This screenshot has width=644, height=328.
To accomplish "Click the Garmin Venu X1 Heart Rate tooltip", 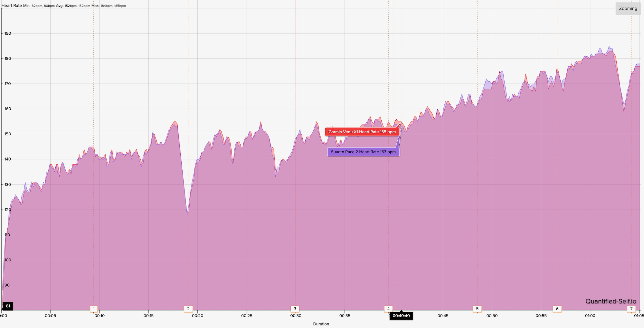I will tap(362, 132).
